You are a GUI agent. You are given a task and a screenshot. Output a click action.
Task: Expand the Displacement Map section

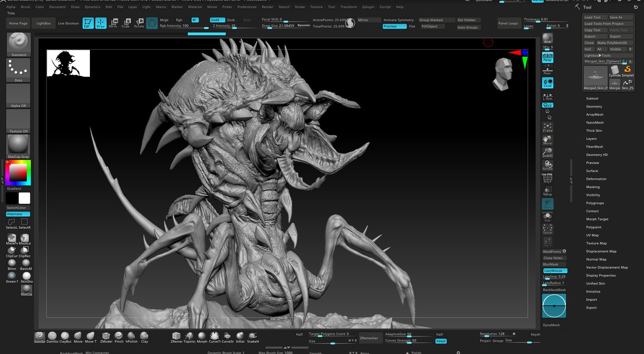coord(601,251)
